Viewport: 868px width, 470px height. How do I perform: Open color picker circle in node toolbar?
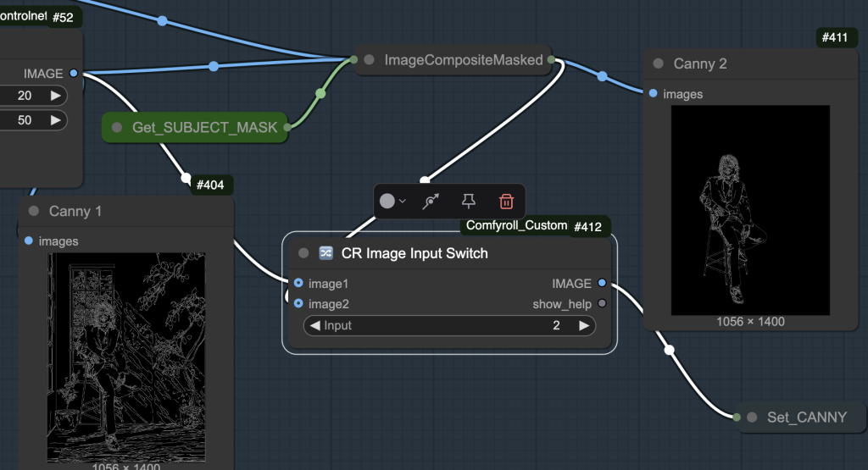pos(387,202)
